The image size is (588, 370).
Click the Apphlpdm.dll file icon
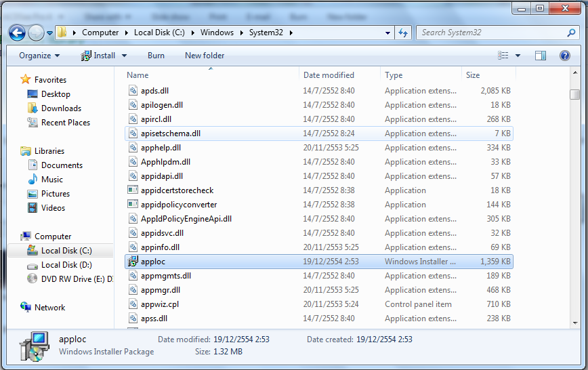tap(133, 162)
